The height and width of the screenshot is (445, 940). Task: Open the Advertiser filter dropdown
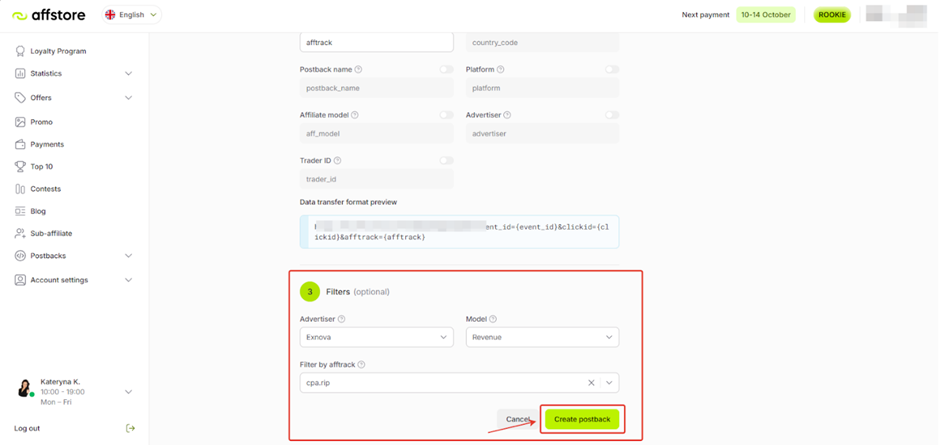tap(376, 337)
